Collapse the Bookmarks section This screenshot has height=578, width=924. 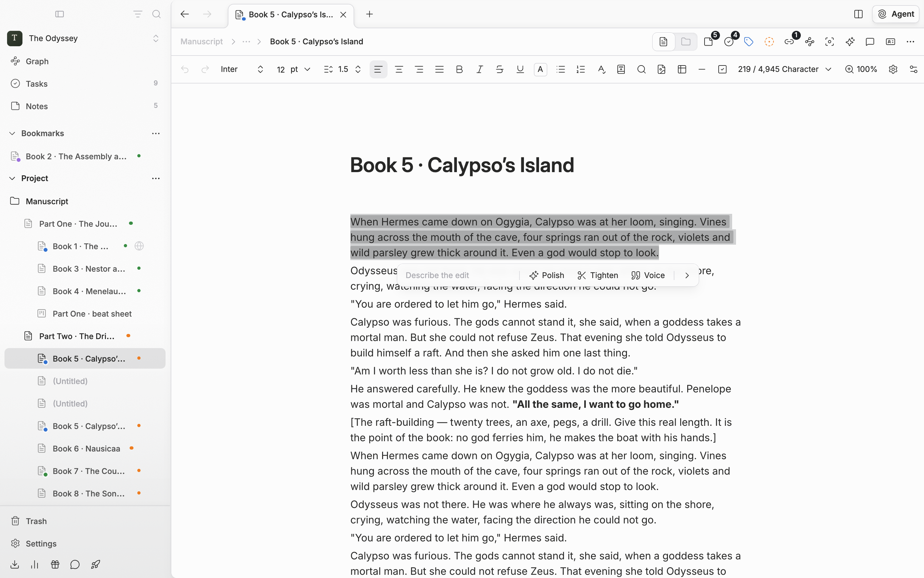coord(12,133)
